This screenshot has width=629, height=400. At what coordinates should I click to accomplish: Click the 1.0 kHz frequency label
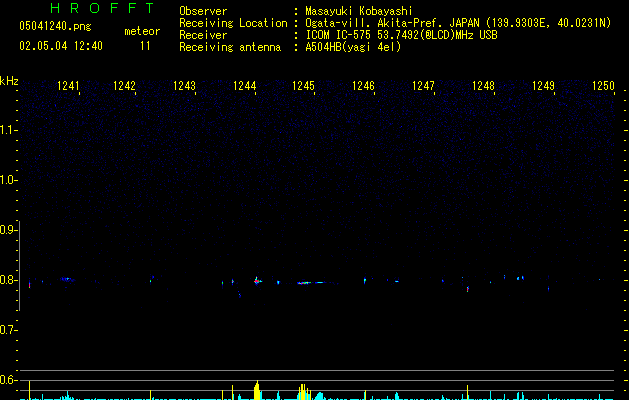click(8, 180)
